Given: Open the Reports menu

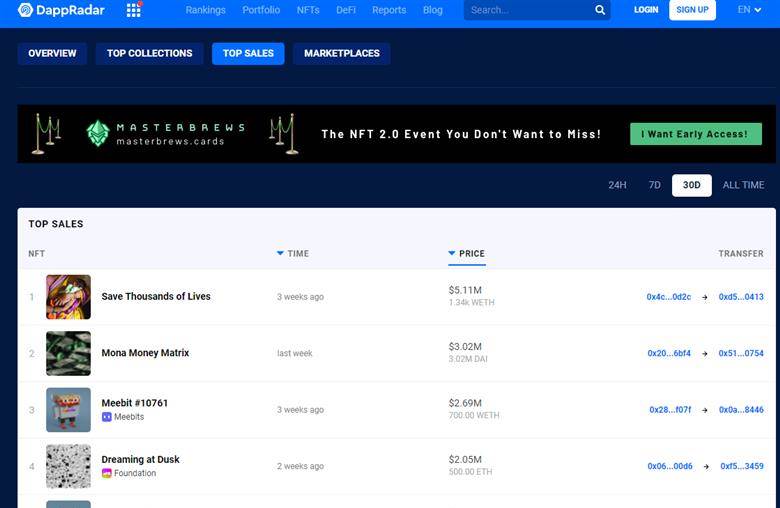Looking at the screenshot, I should 389,10.
